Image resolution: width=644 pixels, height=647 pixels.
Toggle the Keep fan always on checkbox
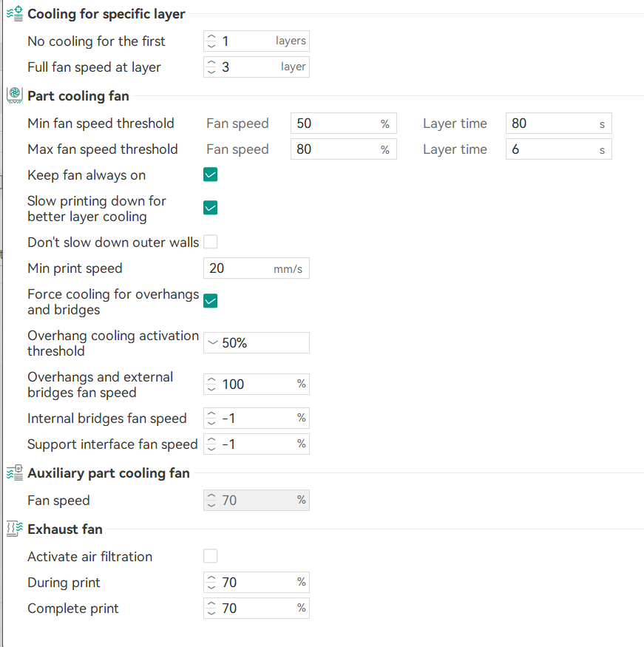(211, 175)
